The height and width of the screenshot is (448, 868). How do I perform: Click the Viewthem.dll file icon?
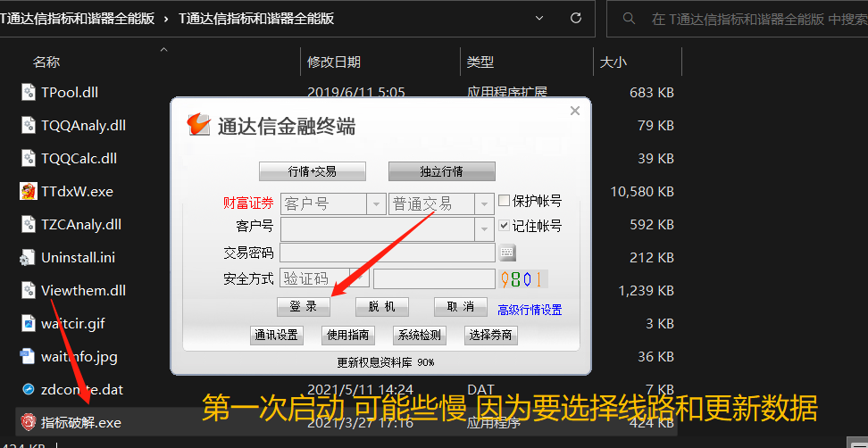coord(29,290)
